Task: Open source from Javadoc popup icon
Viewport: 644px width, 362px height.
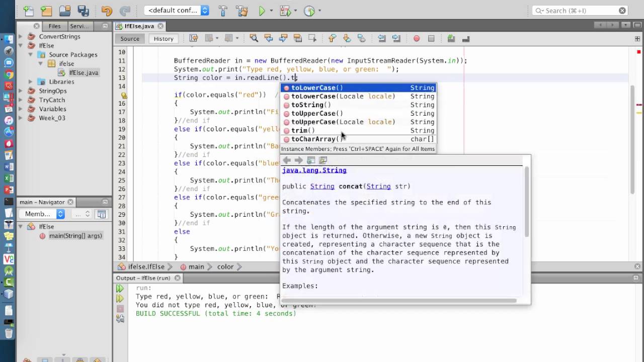Action: 323,160
